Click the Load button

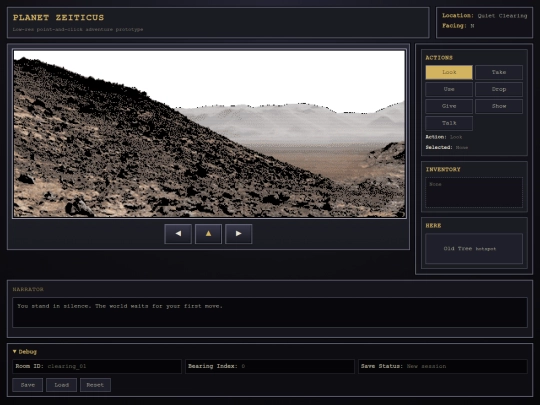click(x=61, y=385)
